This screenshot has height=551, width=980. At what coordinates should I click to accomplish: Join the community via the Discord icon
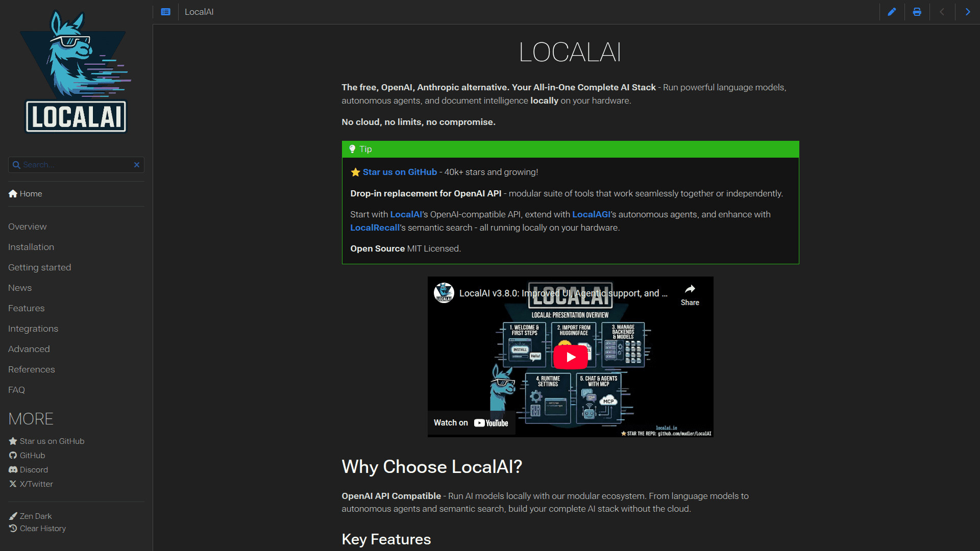pyautogui.click(x=12, y=469)
